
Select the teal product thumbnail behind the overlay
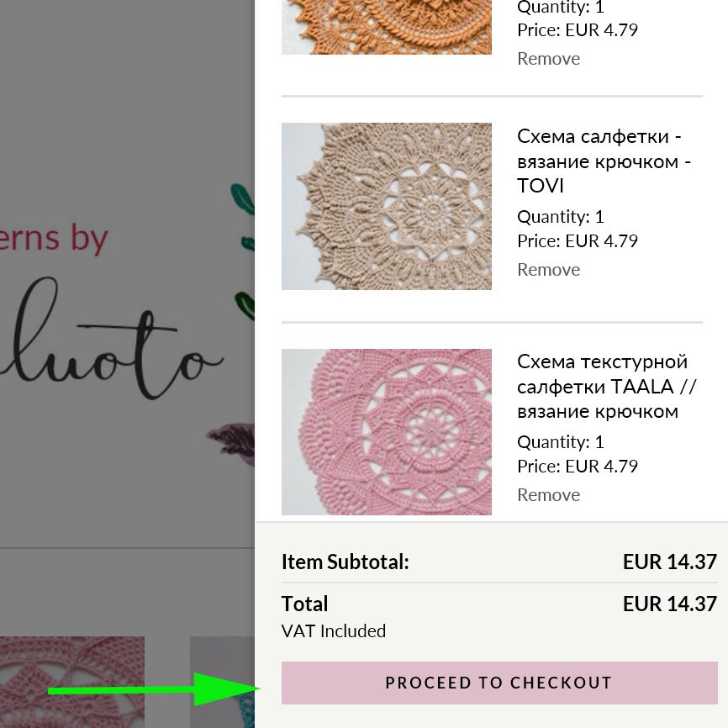coord(223,682)
